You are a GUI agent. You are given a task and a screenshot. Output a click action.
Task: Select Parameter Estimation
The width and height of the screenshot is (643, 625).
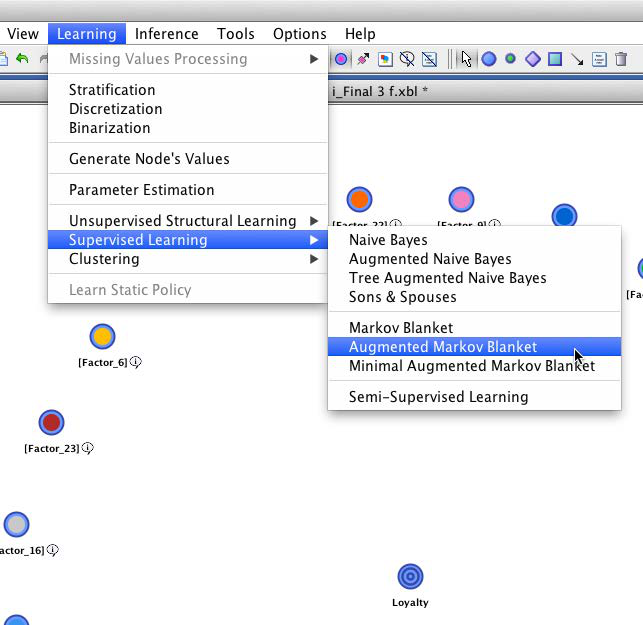coord(188,190)
